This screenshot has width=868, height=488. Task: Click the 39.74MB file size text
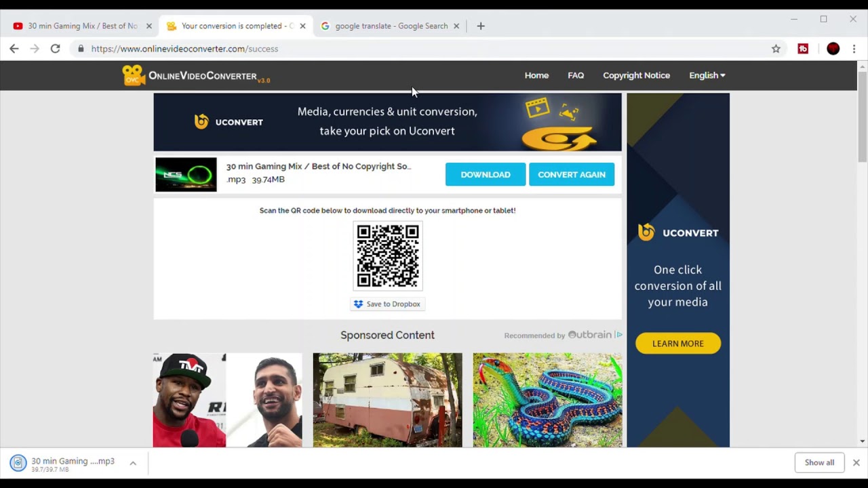[x=268, y=180]
